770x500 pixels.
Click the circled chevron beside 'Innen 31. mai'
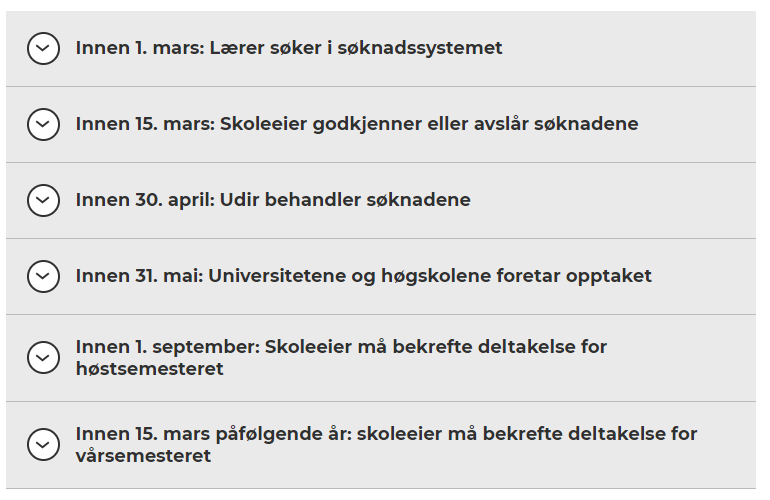[x=43, y=276]
